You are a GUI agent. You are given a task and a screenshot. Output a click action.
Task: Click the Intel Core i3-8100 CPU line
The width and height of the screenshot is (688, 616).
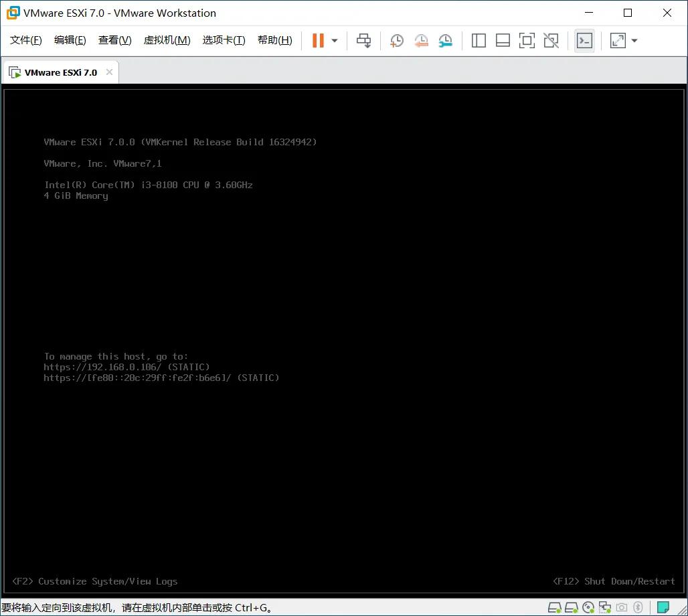[x=149, y=185]
